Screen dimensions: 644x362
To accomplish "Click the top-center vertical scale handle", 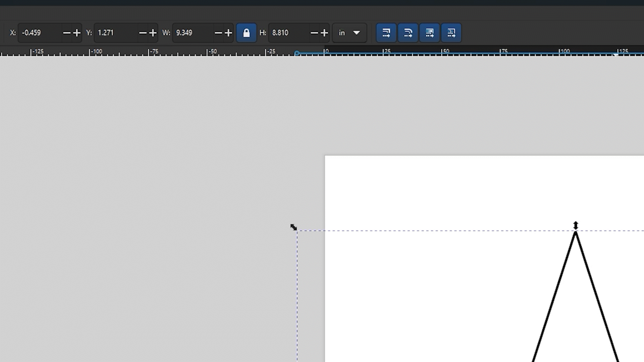I will click(576, 225).
